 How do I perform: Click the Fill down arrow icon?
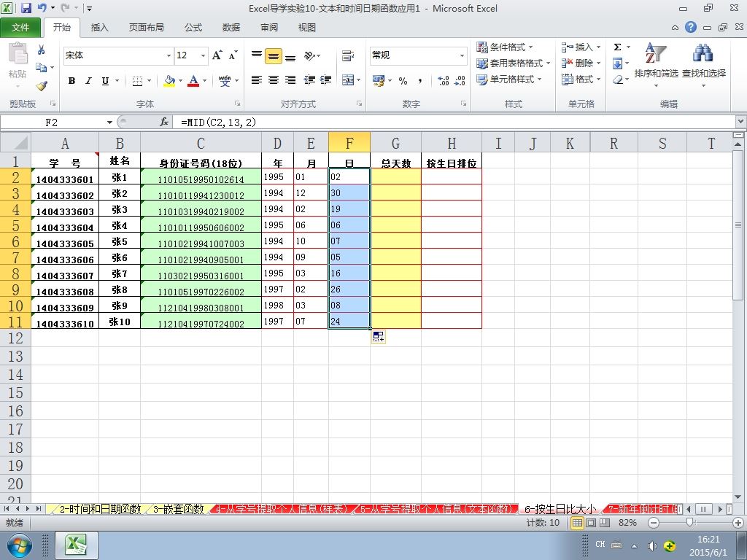click(617, 63)
